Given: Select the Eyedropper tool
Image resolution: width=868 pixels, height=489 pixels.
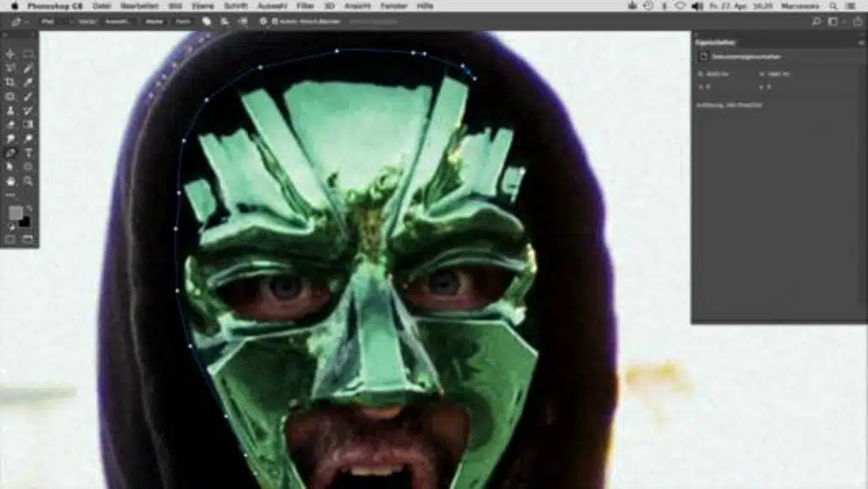Looking at the screenshot, I should tap(28, 82).
